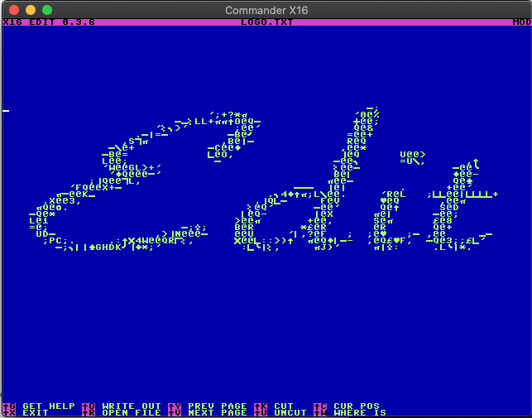The image size is (532, 418).
Task: Select the UNCUT shortcut entry
Action: pos(290,413)
